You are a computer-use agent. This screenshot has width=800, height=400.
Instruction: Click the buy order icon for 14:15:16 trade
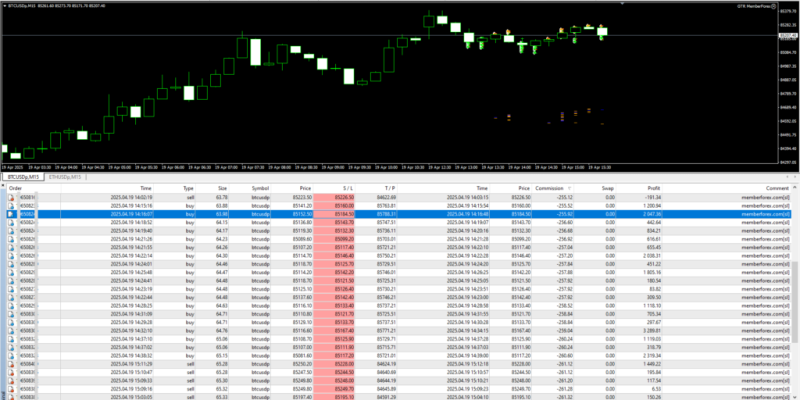click(x=11, y=206)
